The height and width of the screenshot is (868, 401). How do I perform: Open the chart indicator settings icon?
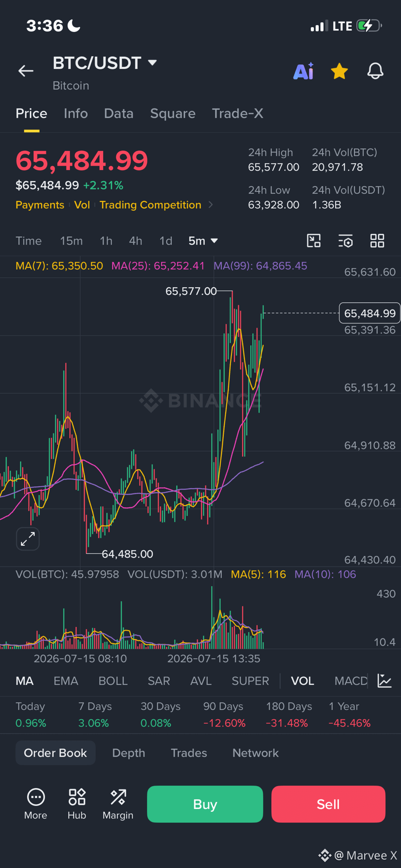(345, 241)
